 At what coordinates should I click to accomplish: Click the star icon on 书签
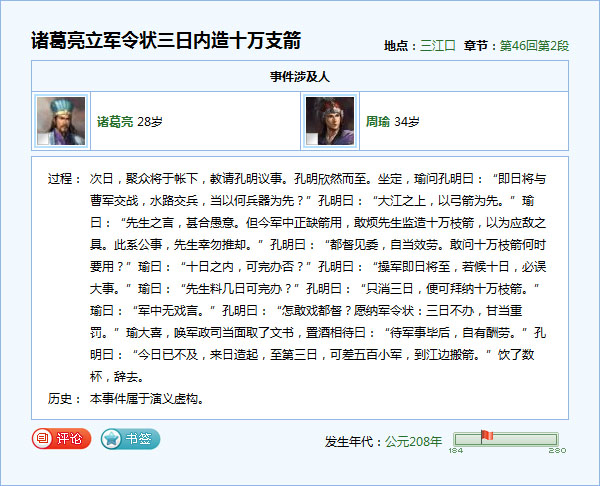111,438
